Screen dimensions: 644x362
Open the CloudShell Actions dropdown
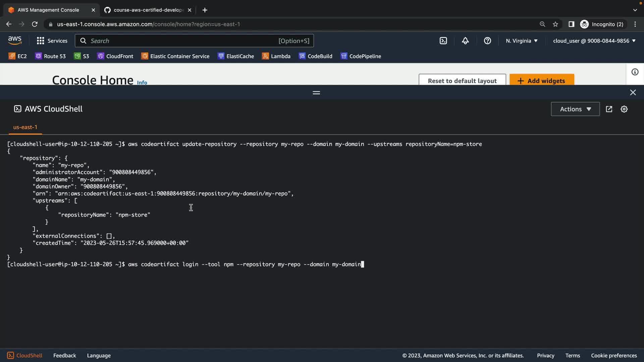pos(575,109)
